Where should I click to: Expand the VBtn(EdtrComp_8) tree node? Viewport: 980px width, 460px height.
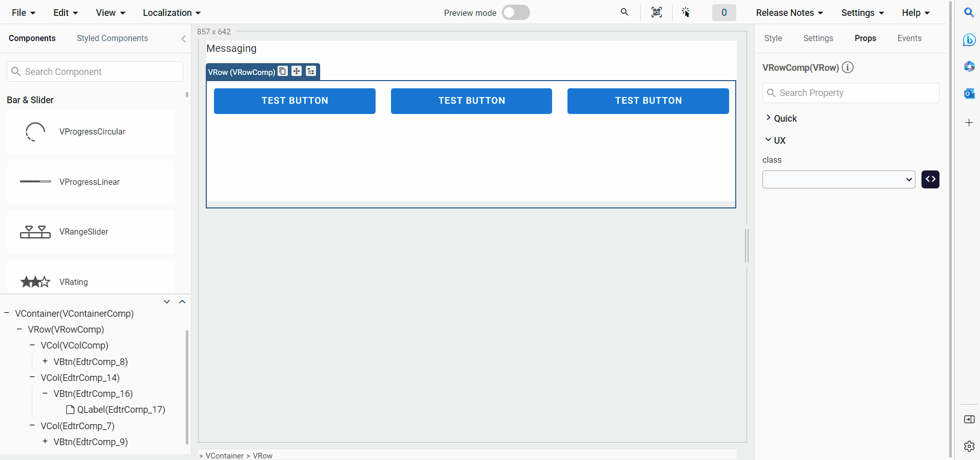[x=45, y=361]
